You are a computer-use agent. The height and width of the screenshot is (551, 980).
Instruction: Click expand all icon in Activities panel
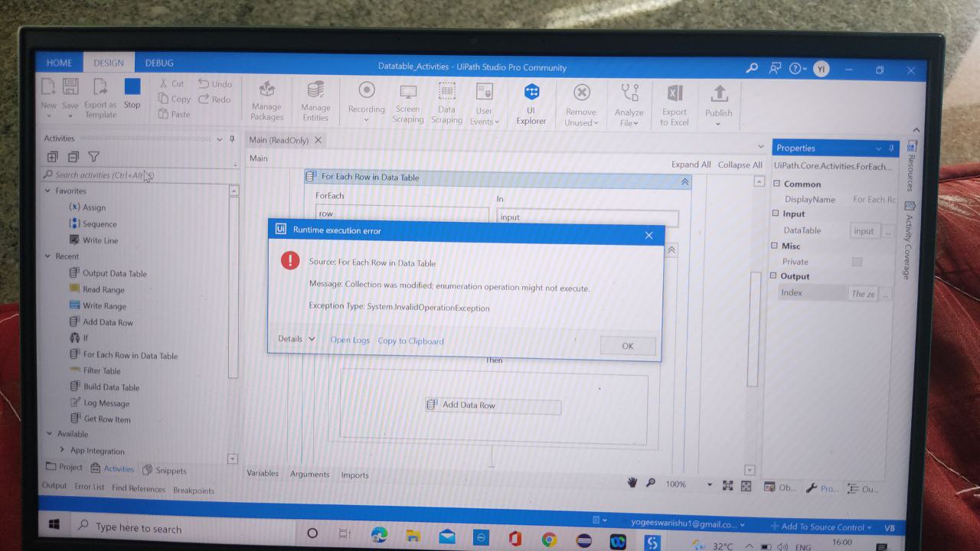(53, 157)
